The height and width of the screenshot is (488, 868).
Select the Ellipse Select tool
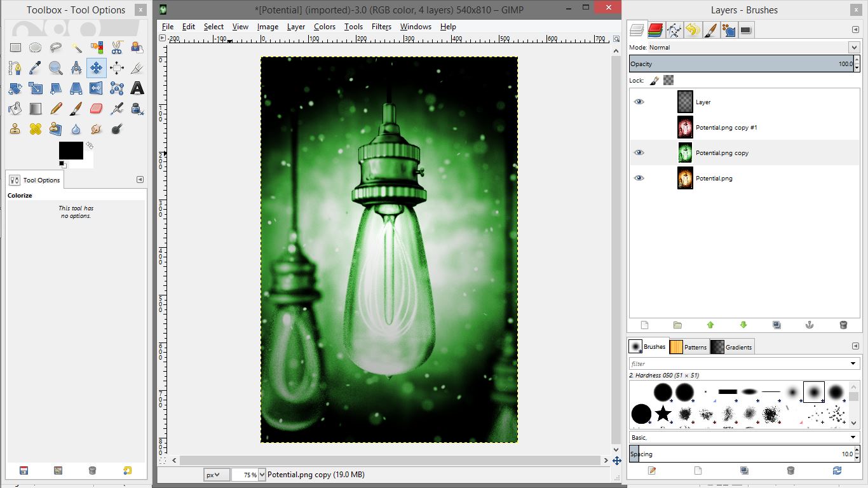coord(36,47)
